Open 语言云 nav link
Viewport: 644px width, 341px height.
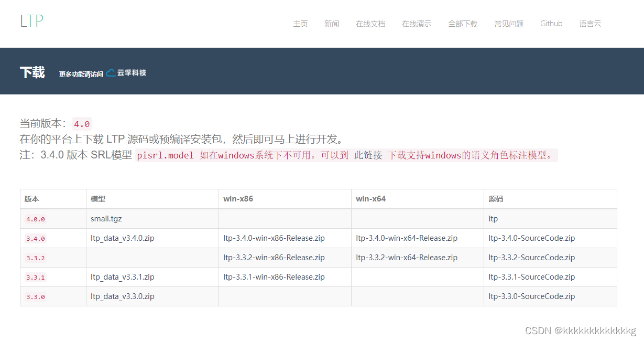click(x=590, y=24)
